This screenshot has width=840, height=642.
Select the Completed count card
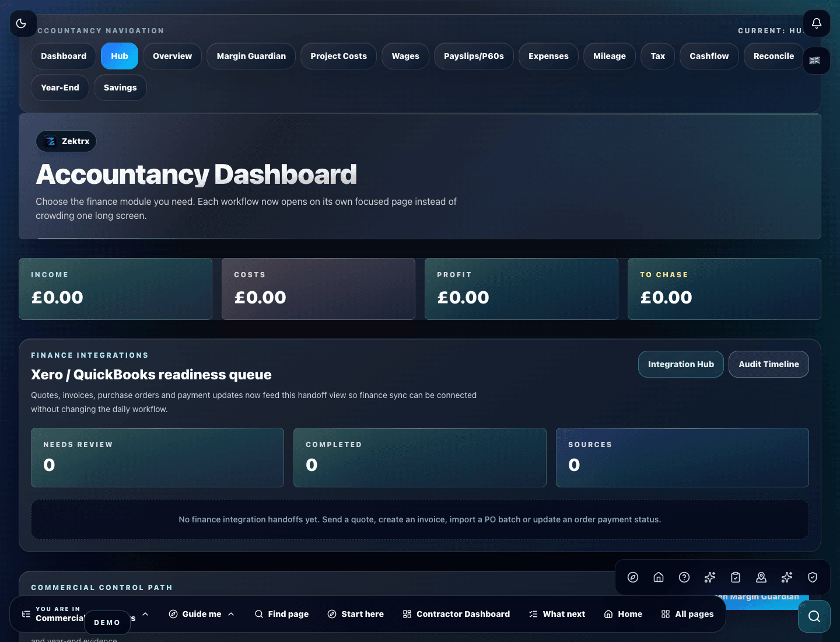[420, 458]
